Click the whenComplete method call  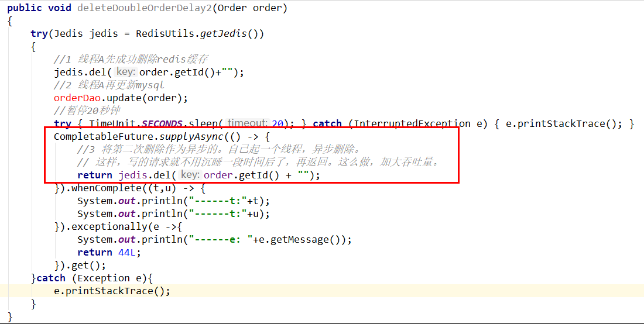(x=98, y=188)
